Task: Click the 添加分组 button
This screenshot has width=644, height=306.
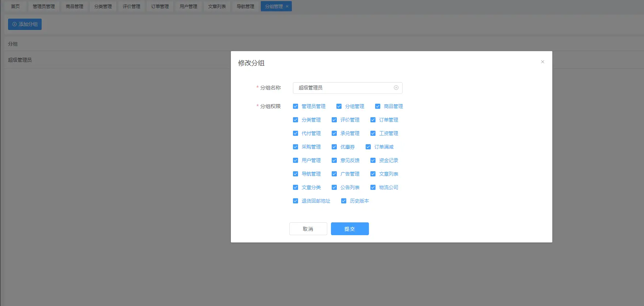Action: pos(25,24)
